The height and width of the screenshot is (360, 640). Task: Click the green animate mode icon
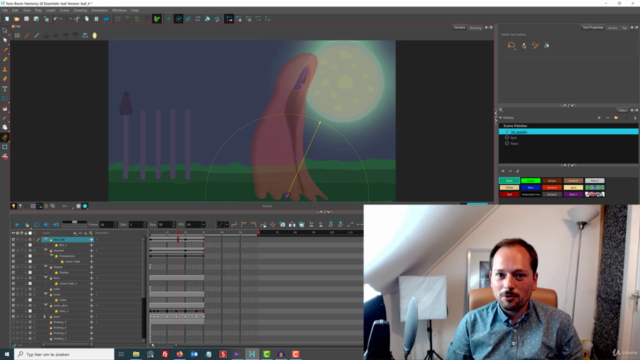pyautogui.click(x=157, y=19)
